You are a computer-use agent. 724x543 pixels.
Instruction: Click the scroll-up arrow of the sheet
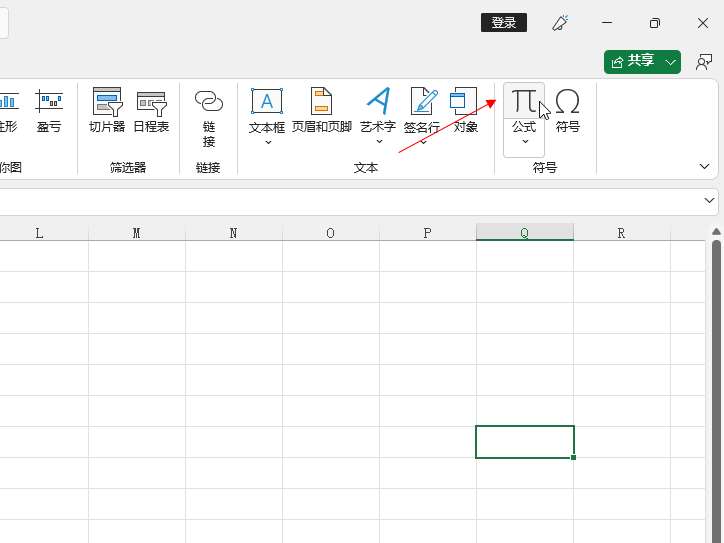[x=716, y=231]
